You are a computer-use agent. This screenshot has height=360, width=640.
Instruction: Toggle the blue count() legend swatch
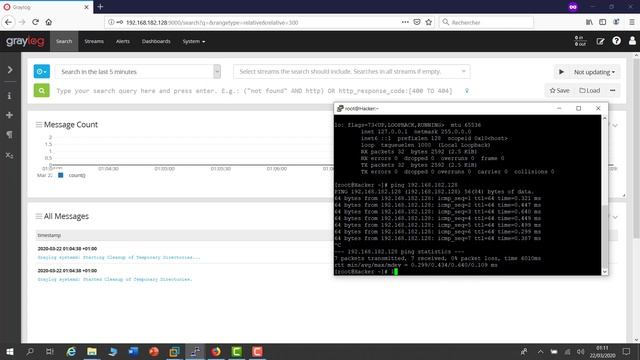pyautogui.click(x=60, y=175)
